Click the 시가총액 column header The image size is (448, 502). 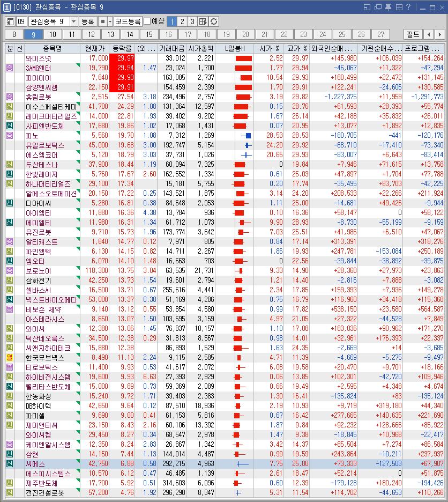pos(200,49)
